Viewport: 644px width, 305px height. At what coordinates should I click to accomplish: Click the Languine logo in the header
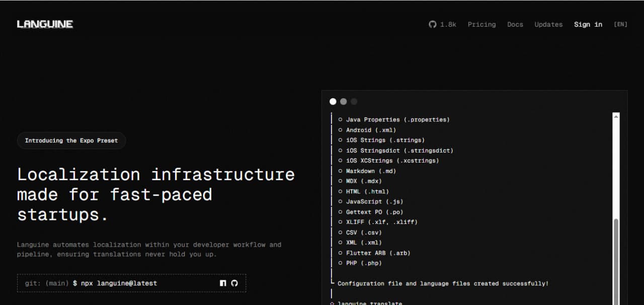click(45, 24)
